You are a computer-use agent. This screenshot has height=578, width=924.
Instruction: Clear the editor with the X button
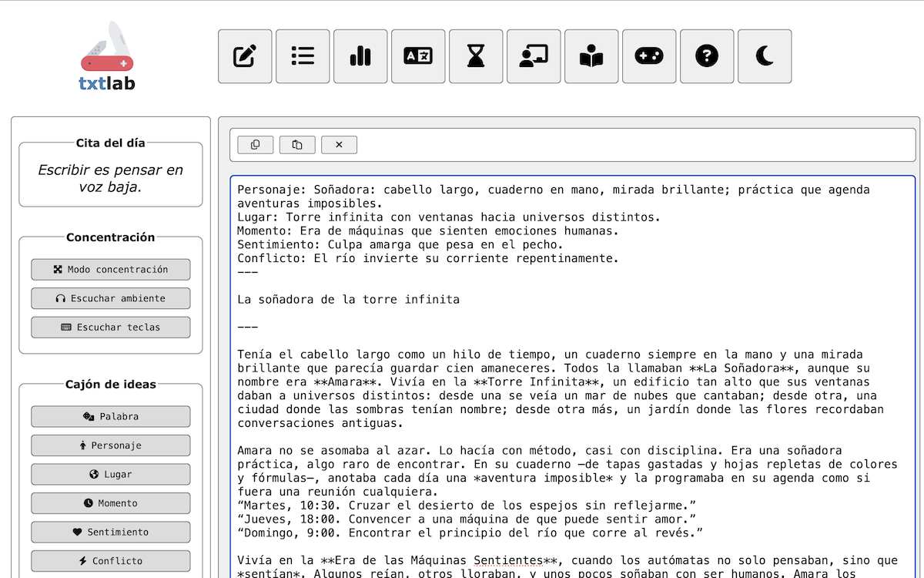339,145
